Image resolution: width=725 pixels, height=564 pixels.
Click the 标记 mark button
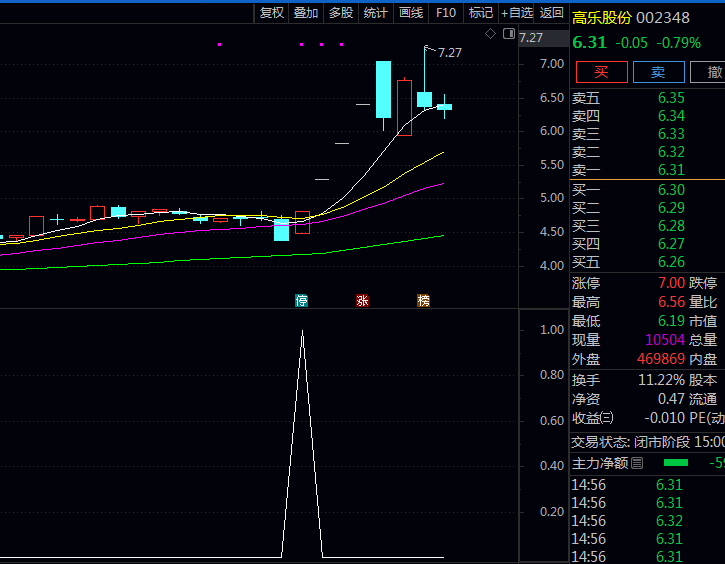(x=481, y=13)
